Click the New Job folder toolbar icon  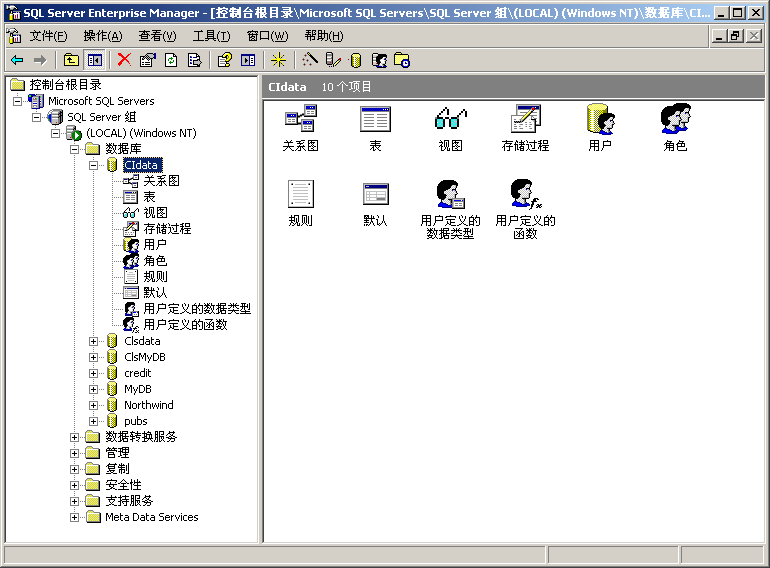click(x=402, y=60)
